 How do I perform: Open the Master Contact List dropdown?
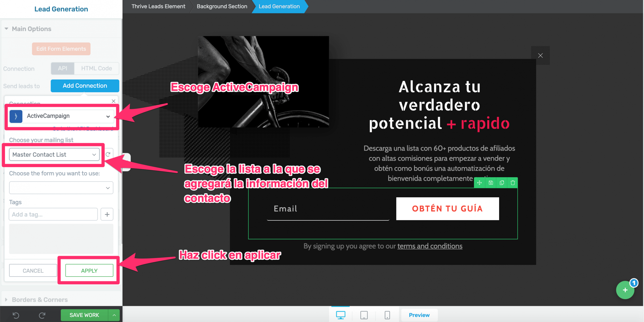pyautogui.click(x=54, y=154)
